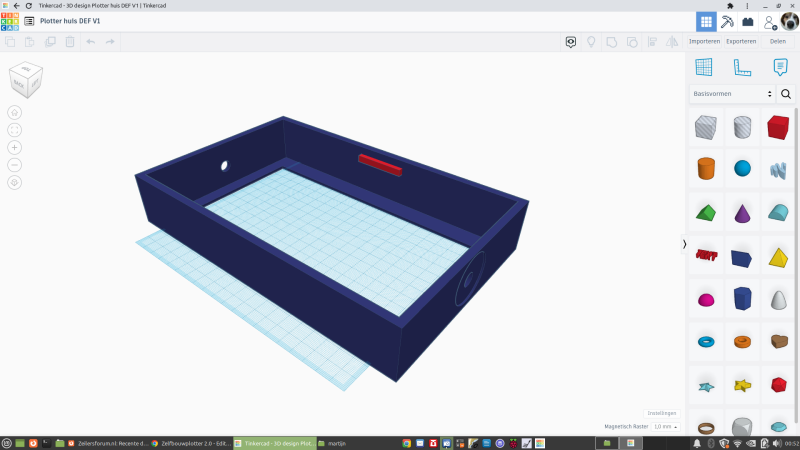Click the Exporteren button
Viewport: 800px width, 450px height.
(741, 41)
